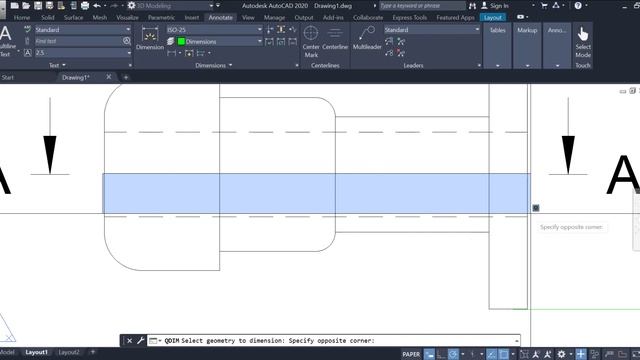This screenshot has height=360, width=640.
Task: Open the Dimensions layer dropdown
Action: point(220,41)
